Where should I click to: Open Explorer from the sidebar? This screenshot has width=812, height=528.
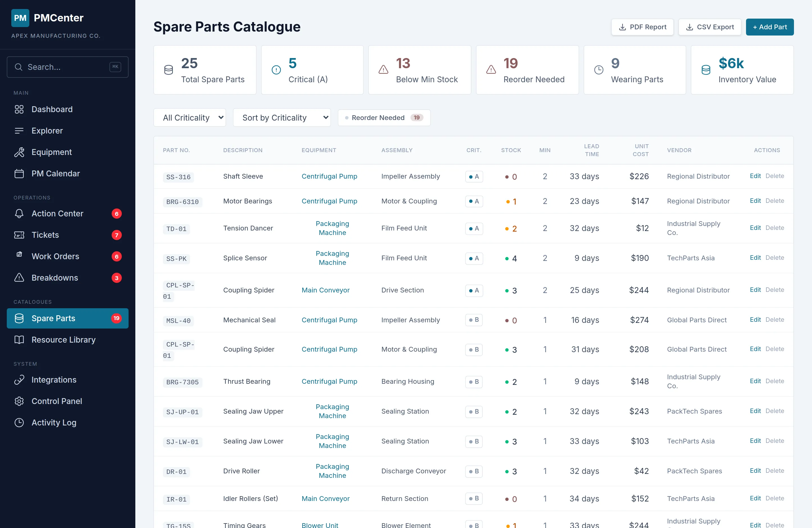(47, 131)
